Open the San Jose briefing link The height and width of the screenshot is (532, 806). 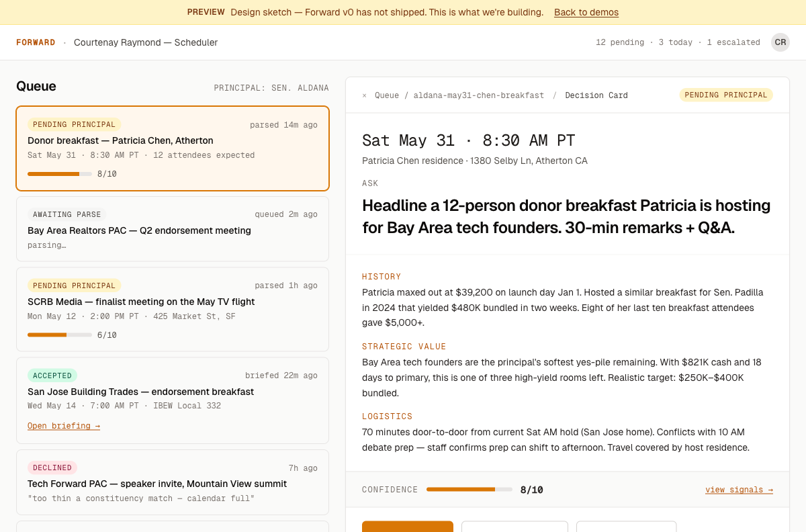click(x=64, y=426)
